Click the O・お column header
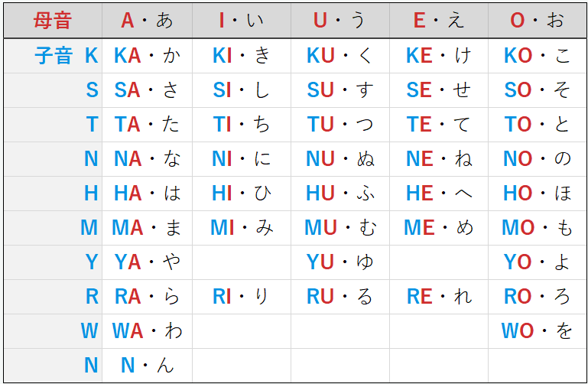 (538, 20)
